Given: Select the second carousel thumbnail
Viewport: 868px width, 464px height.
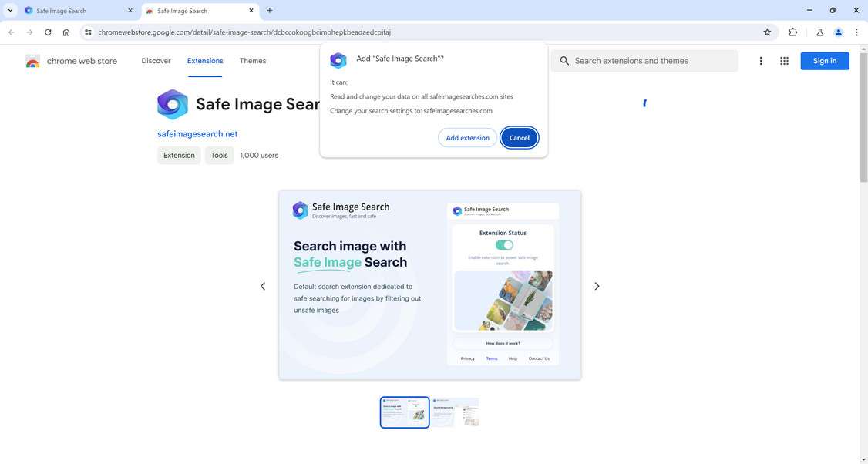Looking at the screenshot, I should tap(456, 411).
